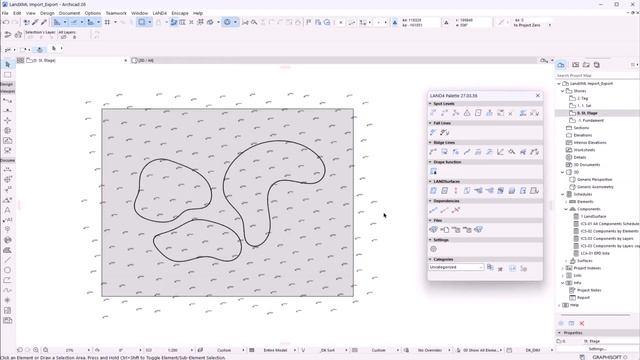Open LAND4 settings gear icon

point(433,249)
